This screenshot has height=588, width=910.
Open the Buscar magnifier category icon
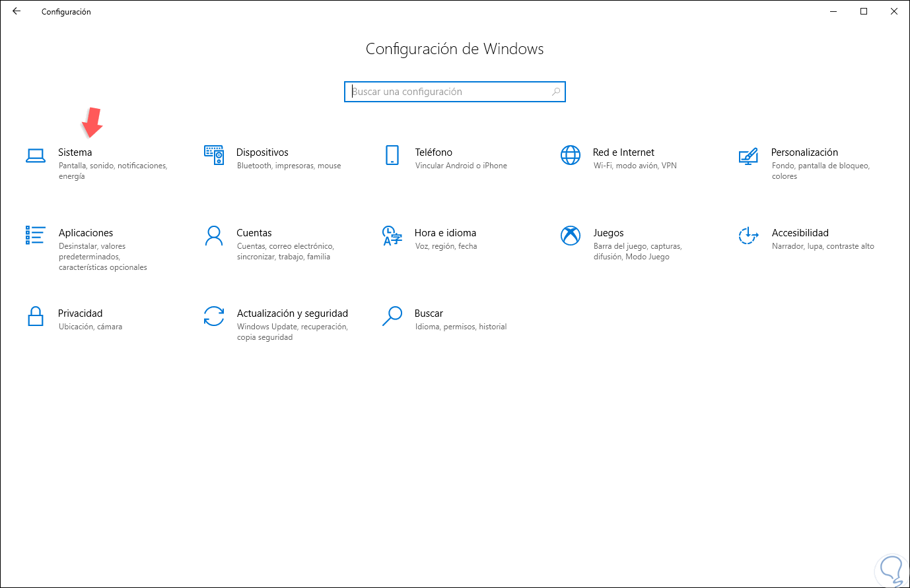[392, 316]
